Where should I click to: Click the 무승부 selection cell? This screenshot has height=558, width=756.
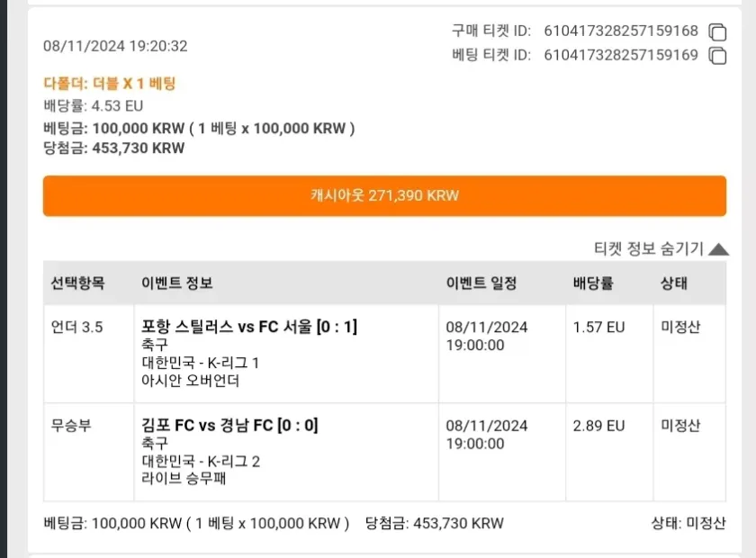coord(71,426)
